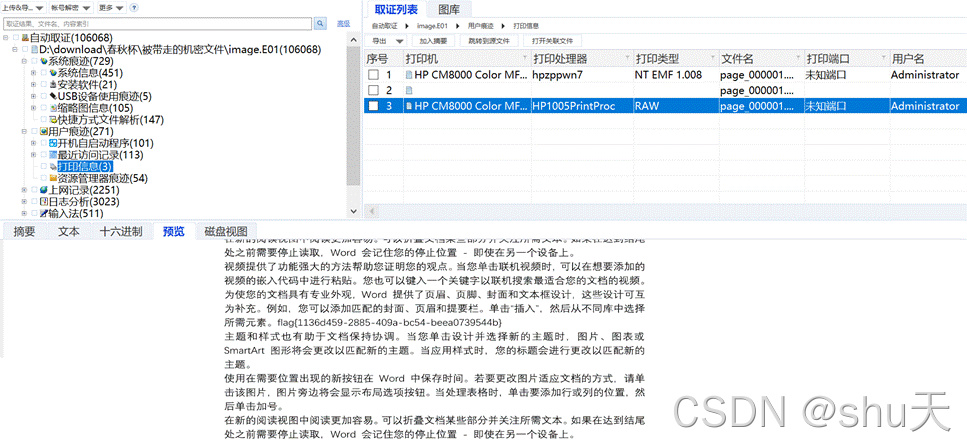Click the tree panel vertical scrollbar thumb
This screenshot has width=967, height=441.
pyautogui.click(x=353, y=115)
